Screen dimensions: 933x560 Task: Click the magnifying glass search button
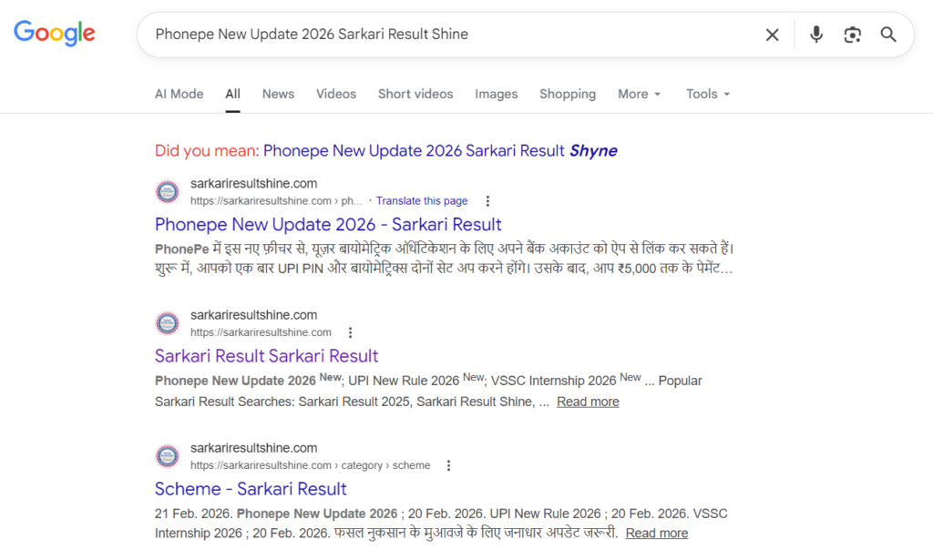pos(888,35)
